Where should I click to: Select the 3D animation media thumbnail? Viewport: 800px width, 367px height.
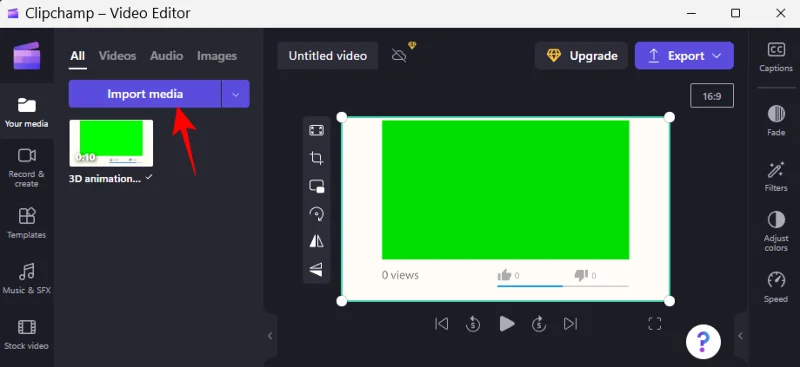111,143
